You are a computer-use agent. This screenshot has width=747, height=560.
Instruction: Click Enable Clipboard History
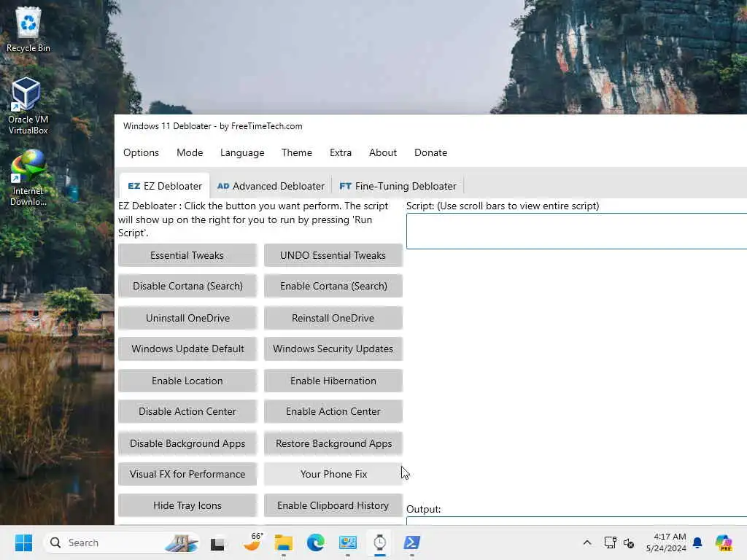tap(333, 505)
